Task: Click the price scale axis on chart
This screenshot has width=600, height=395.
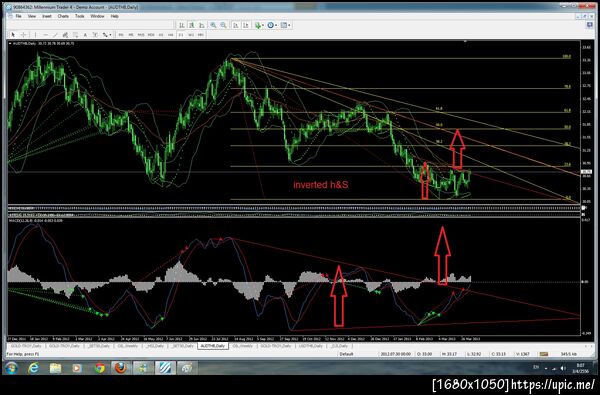Action: pos(586,122)
